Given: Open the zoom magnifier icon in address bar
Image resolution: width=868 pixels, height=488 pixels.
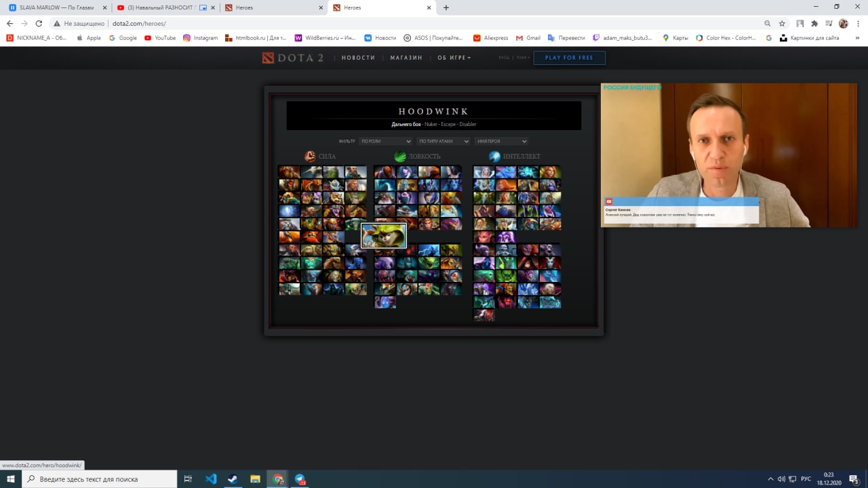Looking at the screenshot, I should [767, 23].
